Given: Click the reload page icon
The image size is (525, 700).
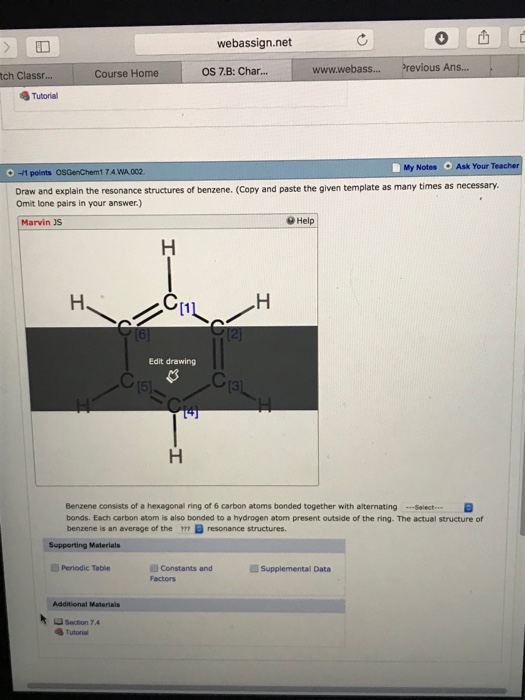Looking at the screenshot, I should coord(362,41).
